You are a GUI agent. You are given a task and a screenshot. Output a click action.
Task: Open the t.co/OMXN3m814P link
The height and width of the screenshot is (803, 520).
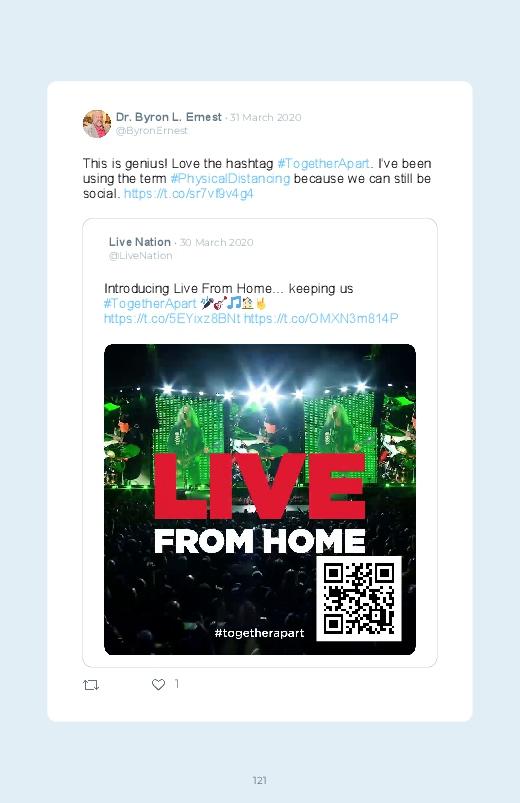point(321,319)
